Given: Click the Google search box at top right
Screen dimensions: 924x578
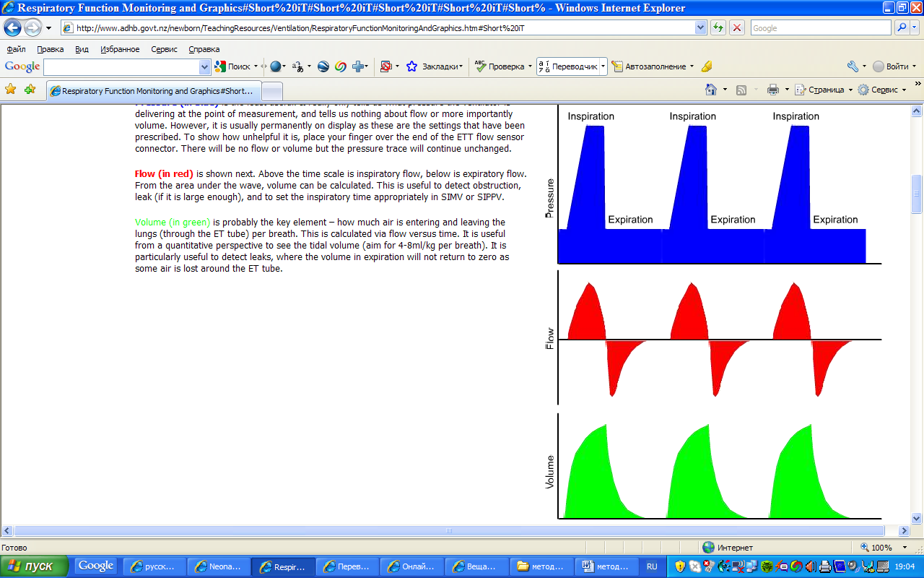Looking at the screenshot, I should pyautogui.click(x=821, y=28).
